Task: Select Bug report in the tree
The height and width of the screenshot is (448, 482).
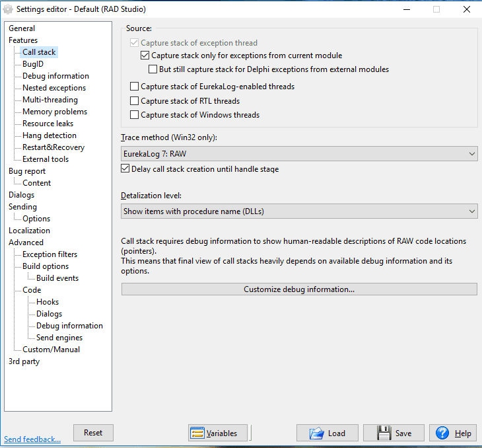Action: click(27, 171)
